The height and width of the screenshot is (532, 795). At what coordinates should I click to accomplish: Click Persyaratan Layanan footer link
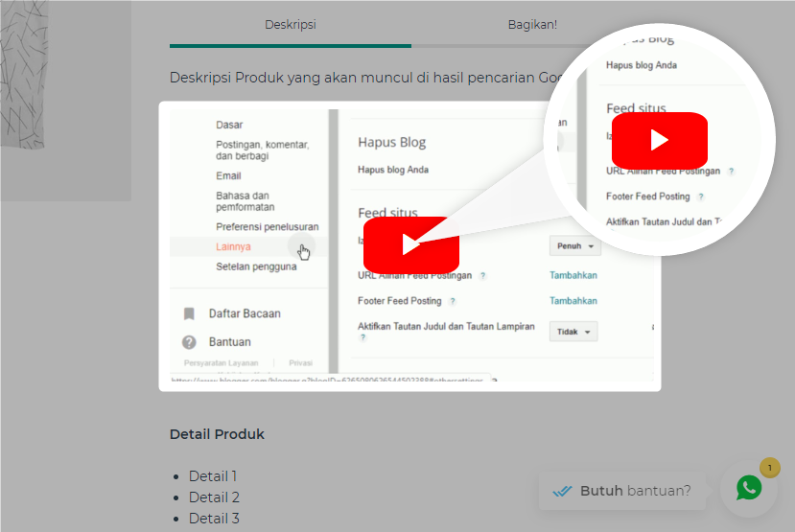click(x=222, y=362)
